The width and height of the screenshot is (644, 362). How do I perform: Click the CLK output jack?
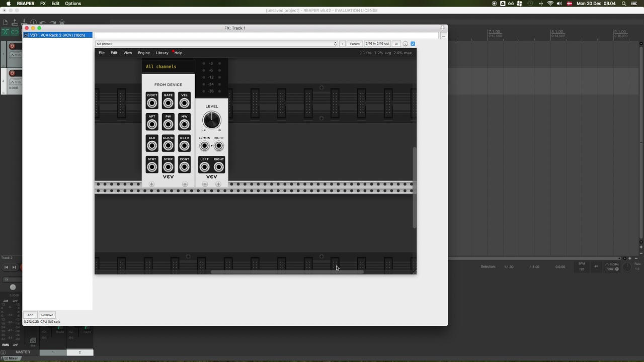pyautogui.click(x=152, y=146)
